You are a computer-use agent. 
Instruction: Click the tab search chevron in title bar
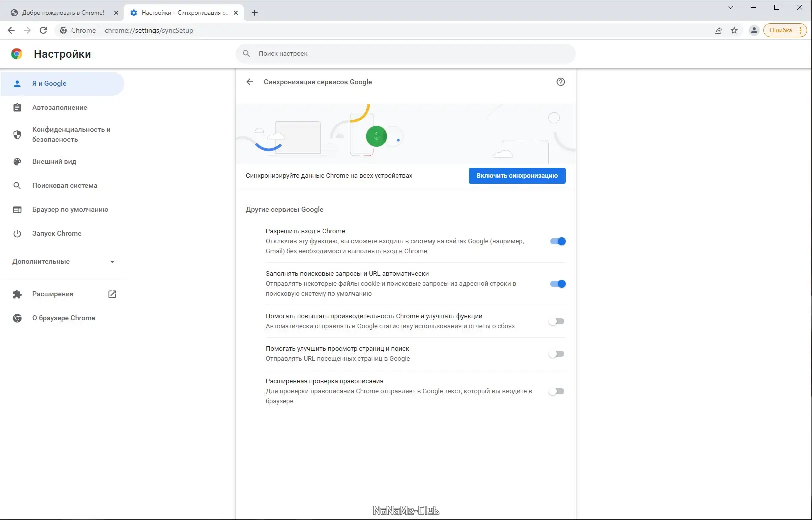tap(731, 7)
